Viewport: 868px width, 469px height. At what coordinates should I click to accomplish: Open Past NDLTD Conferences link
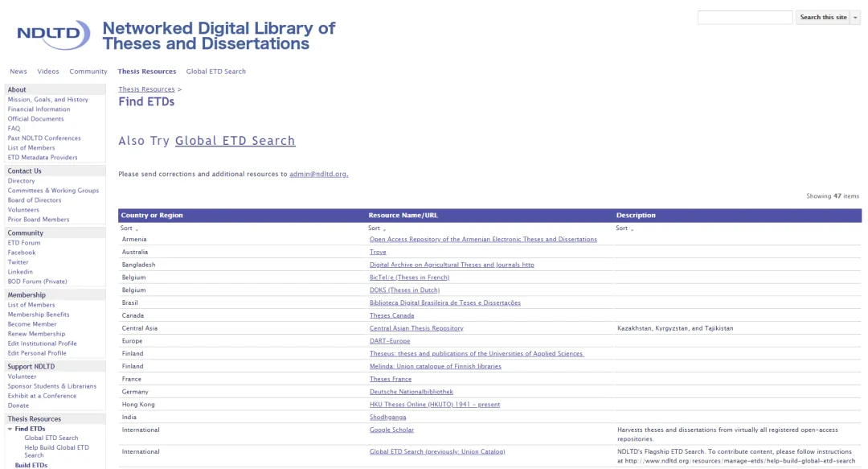[x=44, y=138]
